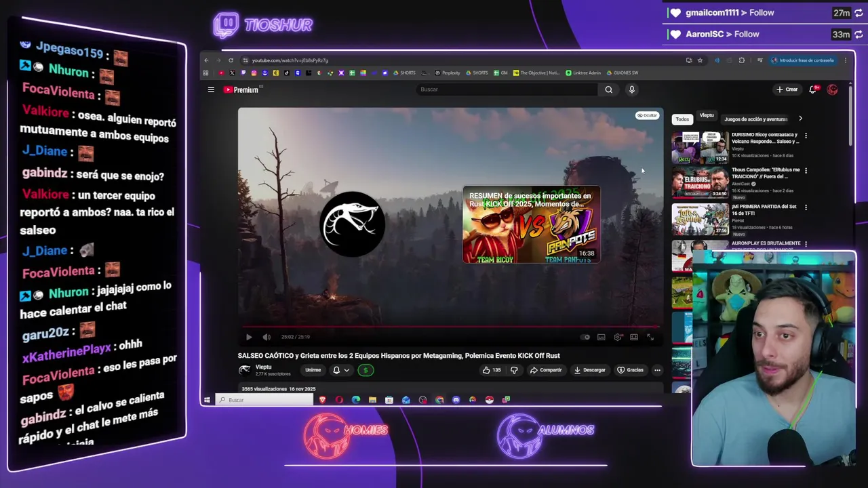868x488 pixels.
Task: Open the Vieptu channel name link
Action: click(x=264, y=367)
